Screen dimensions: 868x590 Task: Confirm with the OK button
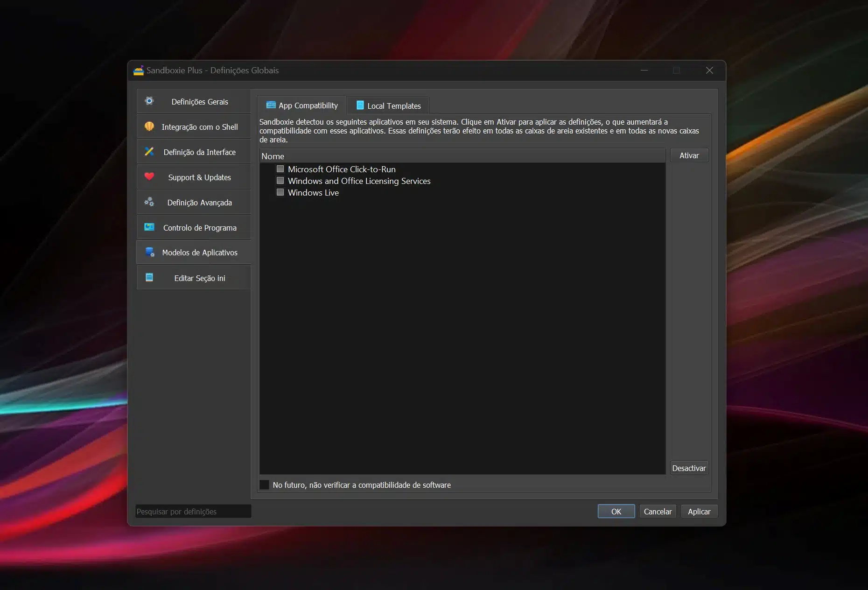[x=616, y=512]
